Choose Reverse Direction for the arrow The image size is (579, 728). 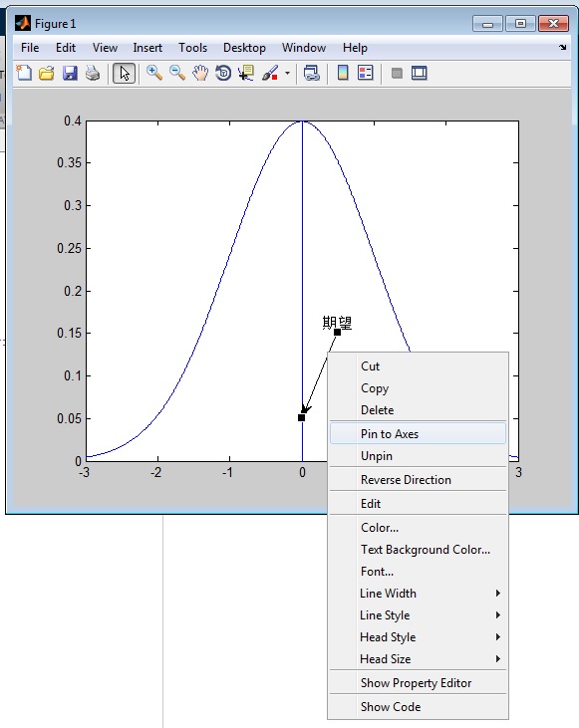click(x=418, y=480)
